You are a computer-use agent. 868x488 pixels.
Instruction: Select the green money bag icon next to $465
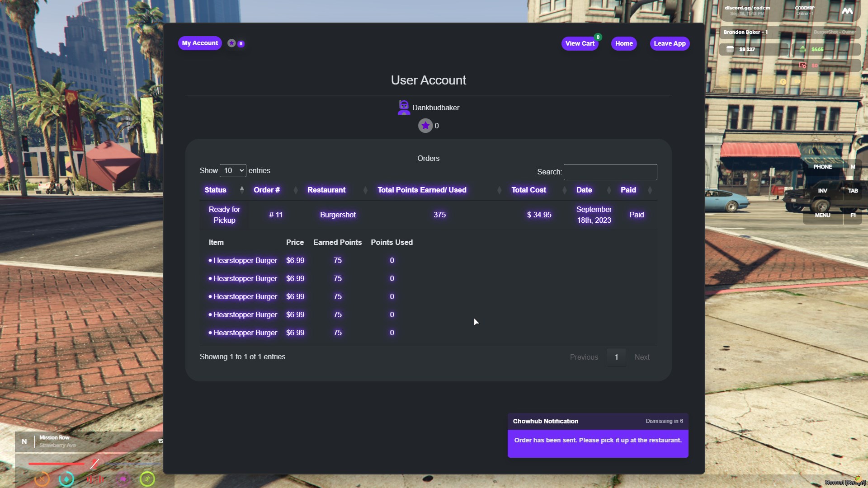point(802,48)
